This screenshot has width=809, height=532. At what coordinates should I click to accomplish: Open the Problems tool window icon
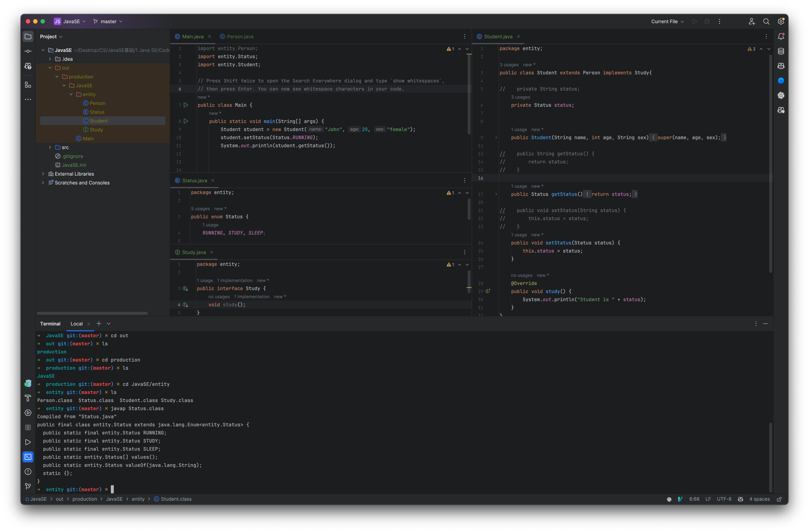point(28,472)
